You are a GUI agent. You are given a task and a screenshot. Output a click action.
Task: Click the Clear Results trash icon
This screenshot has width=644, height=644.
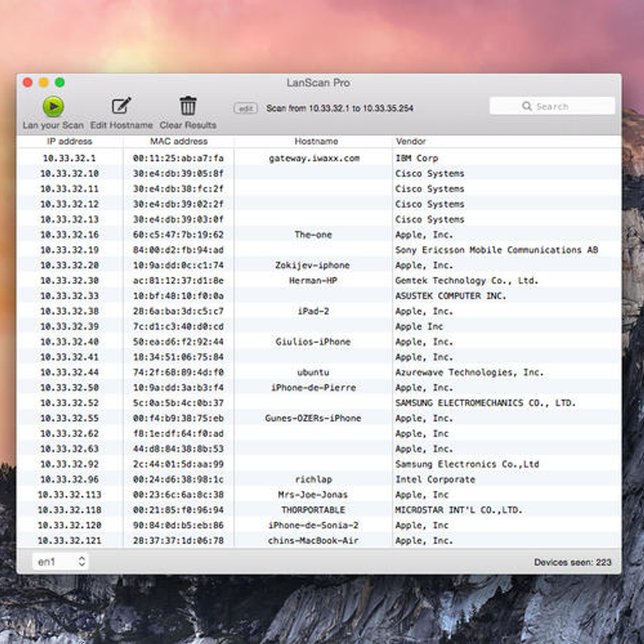(188, 106)
